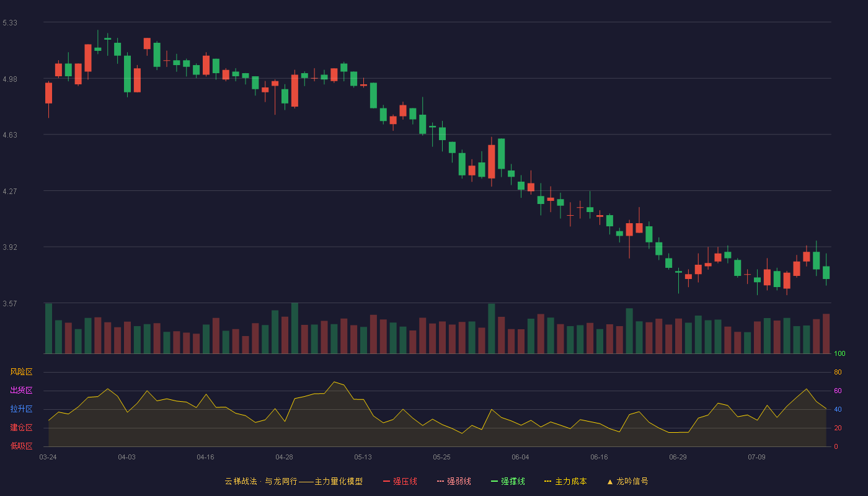Click the 5.33 price axis label
Image resolution: width=868 pixels, height=496 pixels.
click(x=10, y=23)
